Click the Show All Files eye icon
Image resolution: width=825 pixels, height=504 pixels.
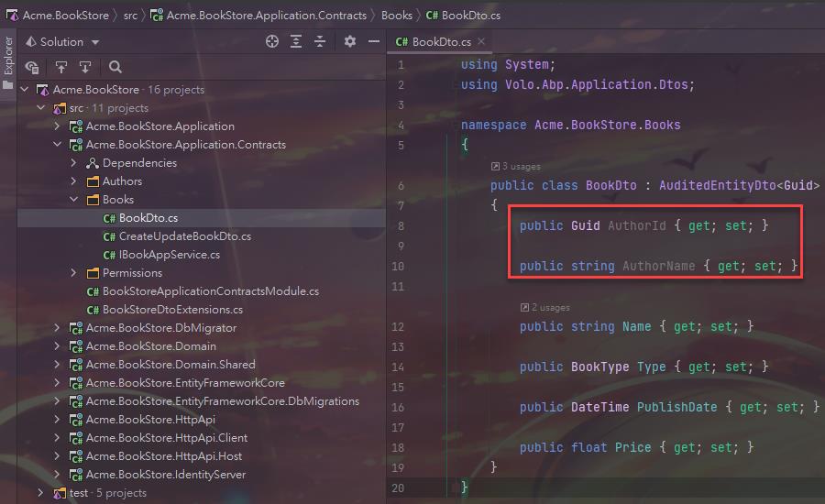(32, 67)
